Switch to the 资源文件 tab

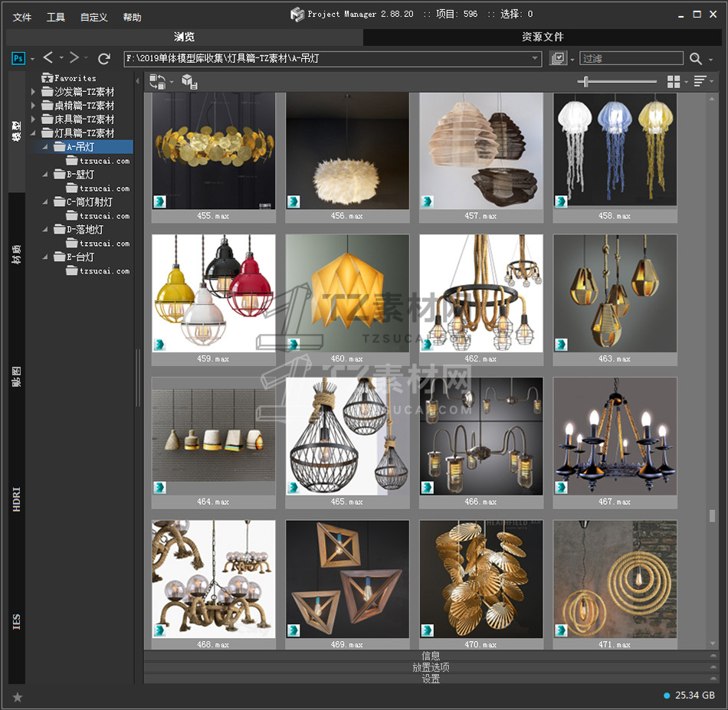click(543, 37)
